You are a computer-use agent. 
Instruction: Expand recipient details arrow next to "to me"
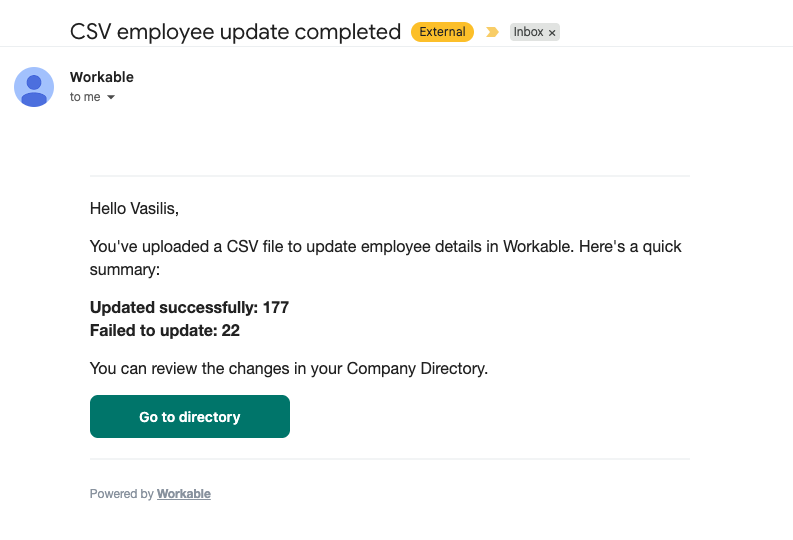tap(111, 97)
